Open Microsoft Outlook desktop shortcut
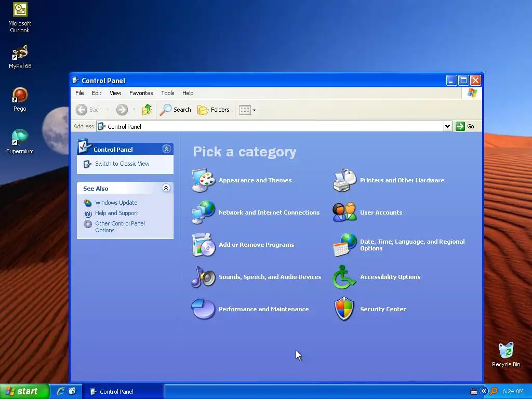532x399 pixels. (x=20, y=18)
